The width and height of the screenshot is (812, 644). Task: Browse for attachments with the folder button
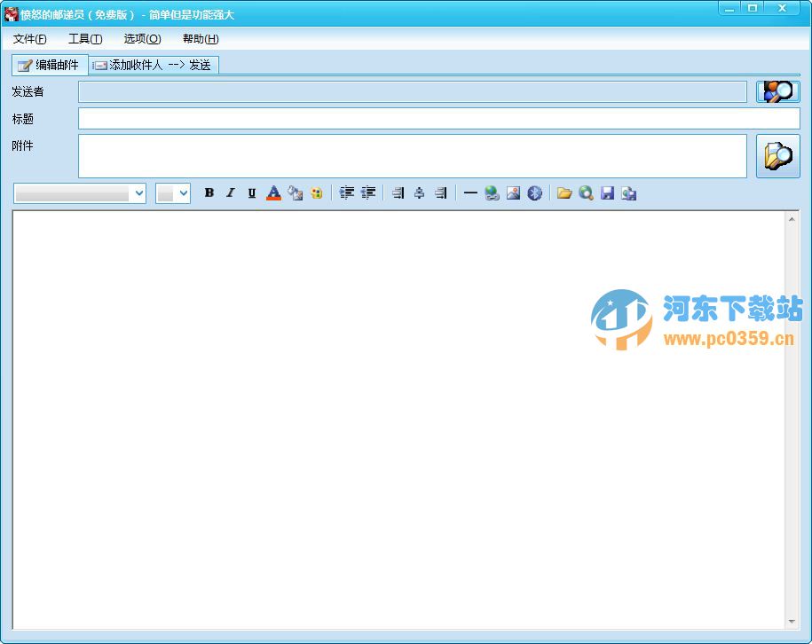point(777,156)
